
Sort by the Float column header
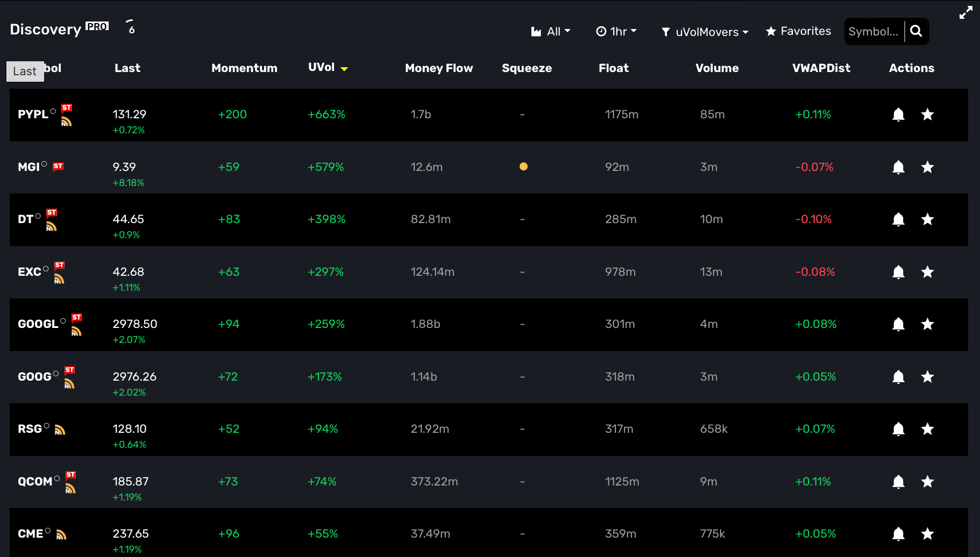[x=614, y=68]
